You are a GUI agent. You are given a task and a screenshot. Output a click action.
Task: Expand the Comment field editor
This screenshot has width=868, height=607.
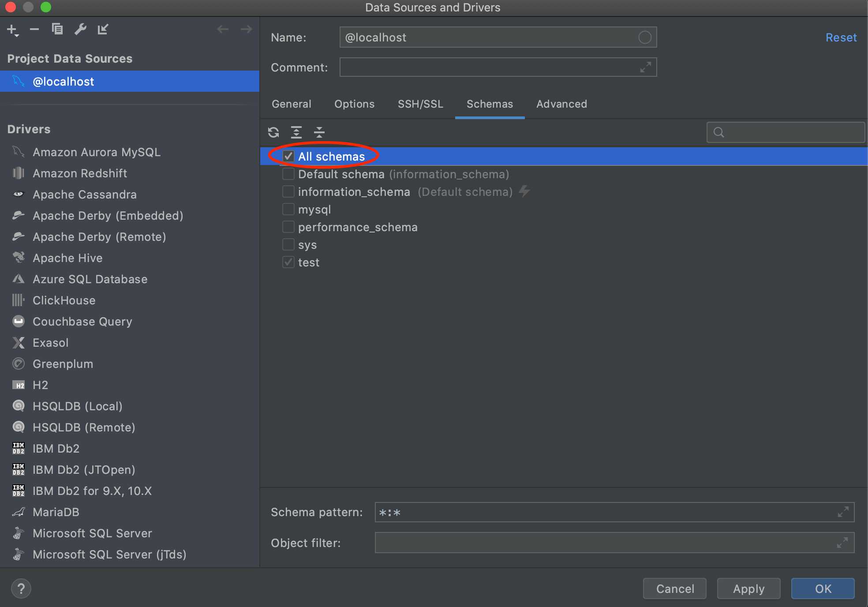(645, 67)
